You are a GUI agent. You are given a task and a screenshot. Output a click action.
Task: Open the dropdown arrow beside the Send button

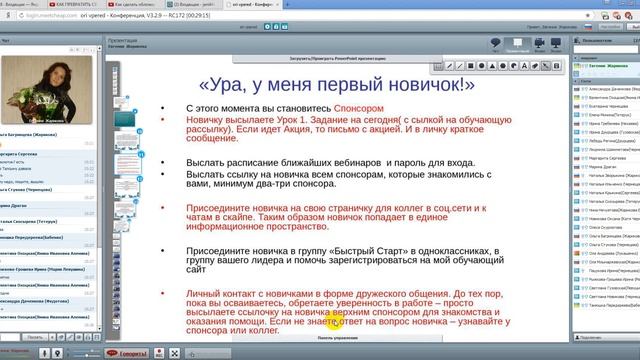[52, 337]
